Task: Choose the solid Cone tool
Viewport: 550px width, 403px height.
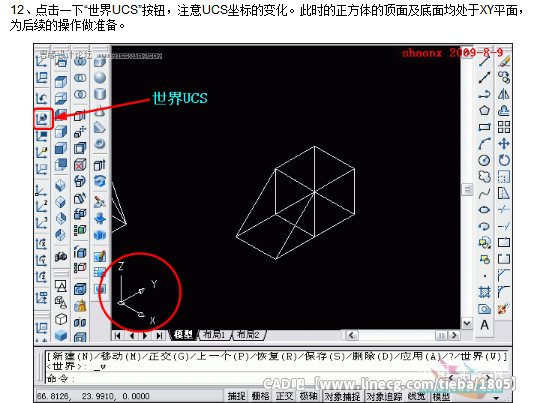Action: tap(100, 110)
